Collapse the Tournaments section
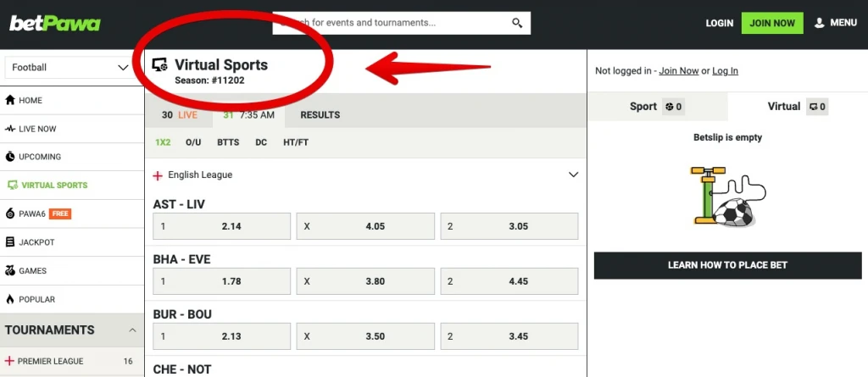 pyautogui.click(x=132, y=330)
